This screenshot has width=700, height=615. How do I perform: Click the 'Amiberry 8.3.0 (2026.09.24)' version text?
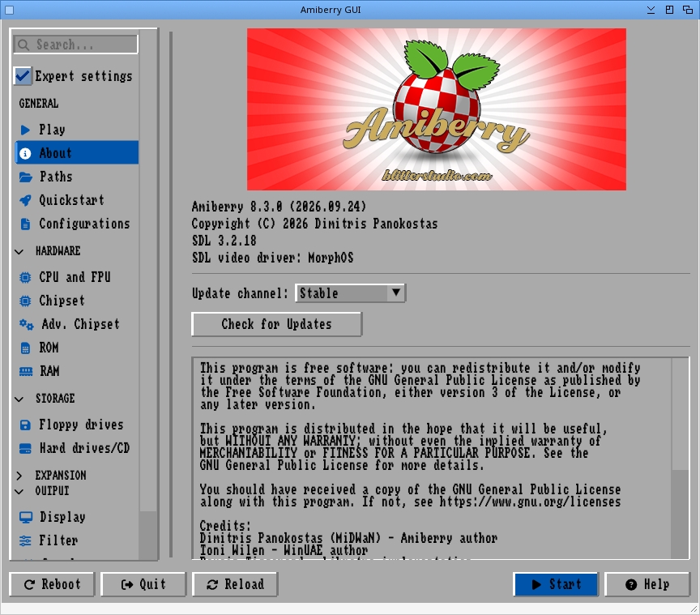point(279,207)
